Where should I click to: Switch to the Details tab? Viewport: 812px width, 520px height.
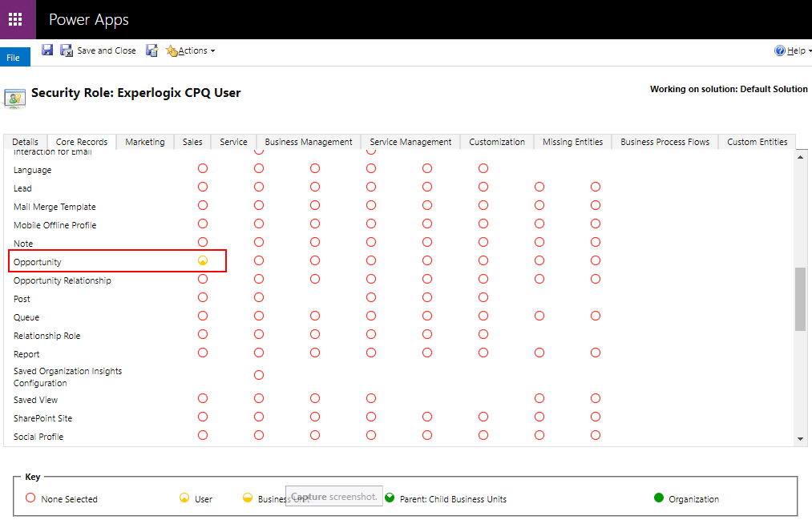point(26,142)
